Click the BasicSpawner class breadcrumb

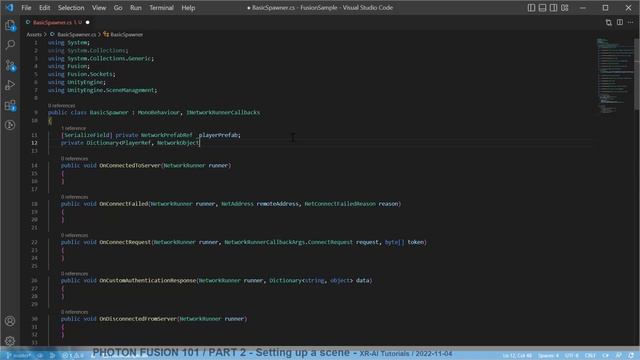pyautogui.click(x=126, y=35)
